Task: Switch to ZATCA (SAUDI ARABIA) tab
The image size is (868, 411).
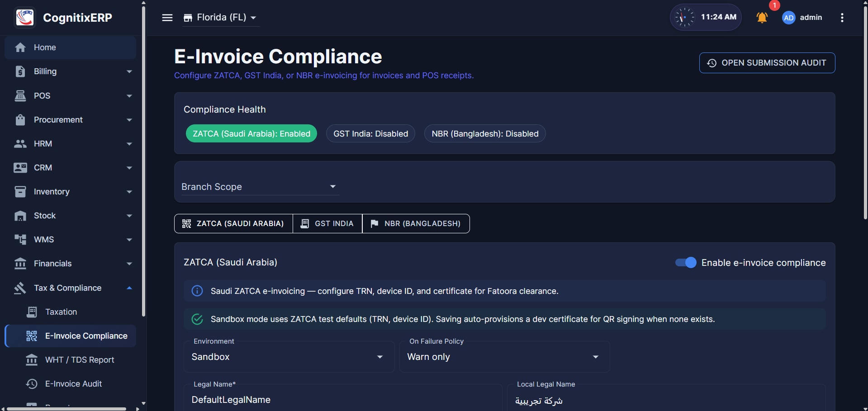Action: pos(233,223)
